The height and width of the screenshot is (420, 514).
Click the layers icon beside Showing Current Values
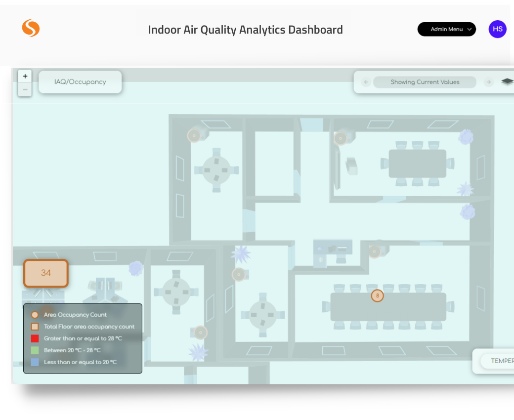click(x=507, y=81)
